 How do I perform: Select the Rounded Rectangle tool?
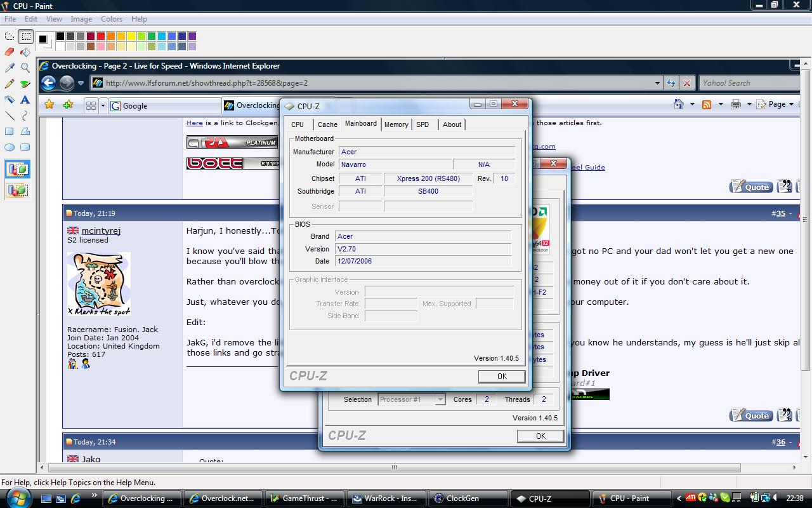click(x=25, y=147)
